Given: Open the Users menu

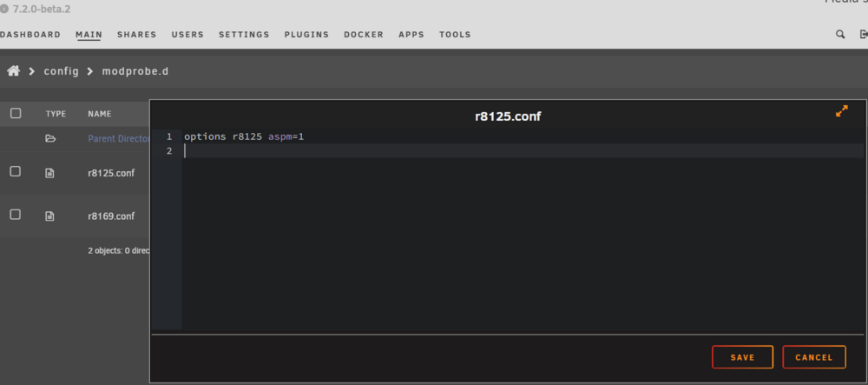Looking at the screenshot, I should pos(187,35).
